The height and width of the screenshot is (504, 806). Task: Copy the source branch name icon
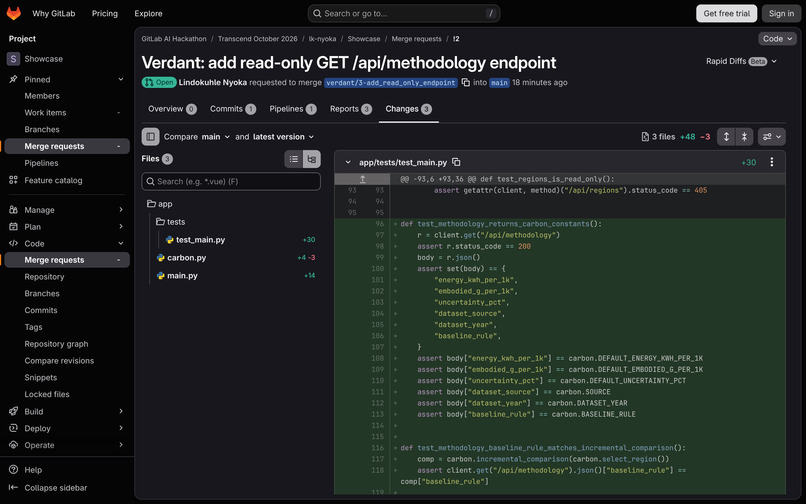[x=466, y=82]
